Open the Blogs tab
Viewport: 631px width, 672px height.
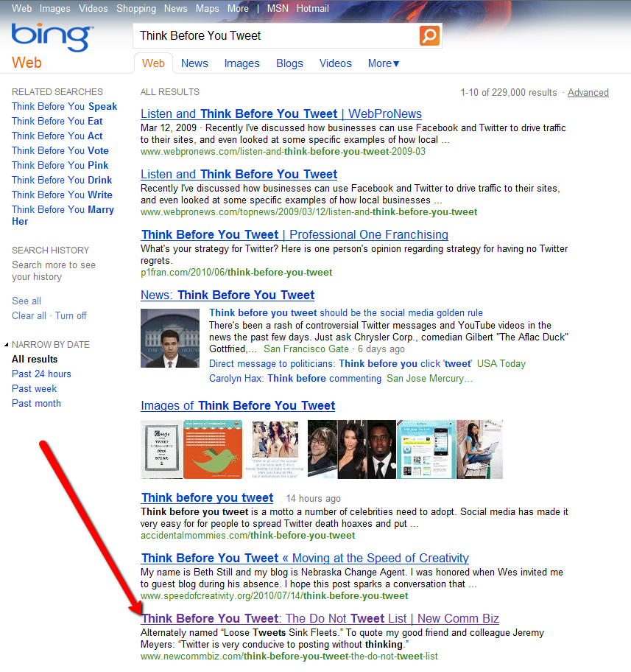coord(289,63)
